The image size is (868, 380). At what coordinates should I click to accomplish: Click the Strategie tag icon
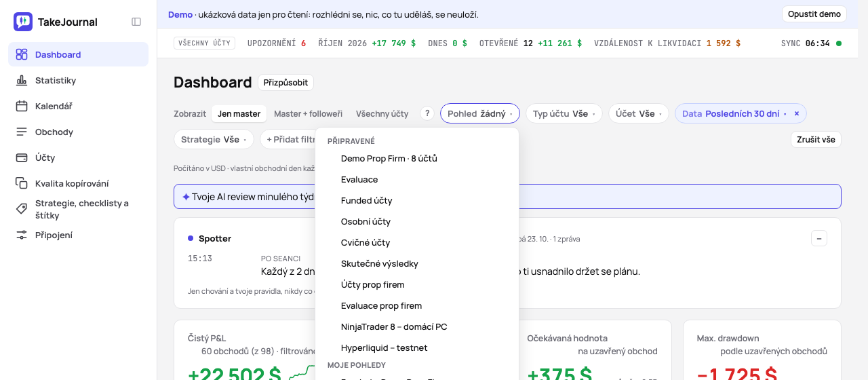pyautogui.click(x=22, y=209)
